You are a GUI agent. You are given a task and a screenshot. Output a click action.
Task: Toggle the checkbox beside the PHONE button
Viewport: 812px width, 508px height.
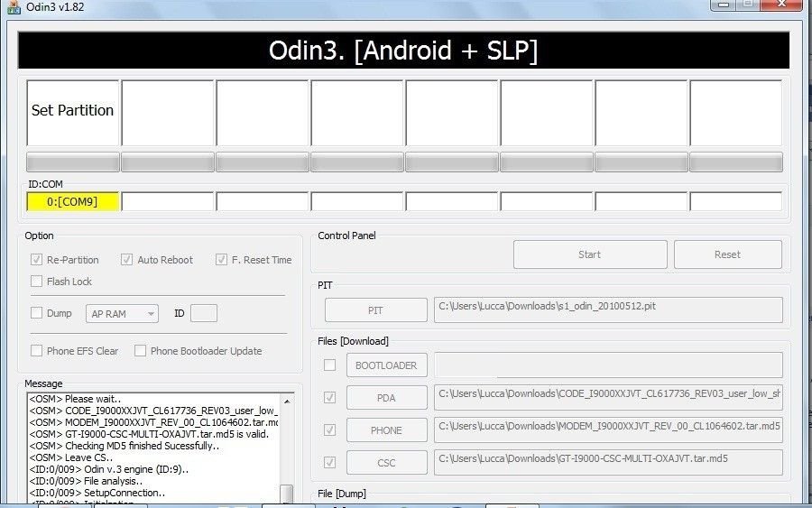point(329,429)
